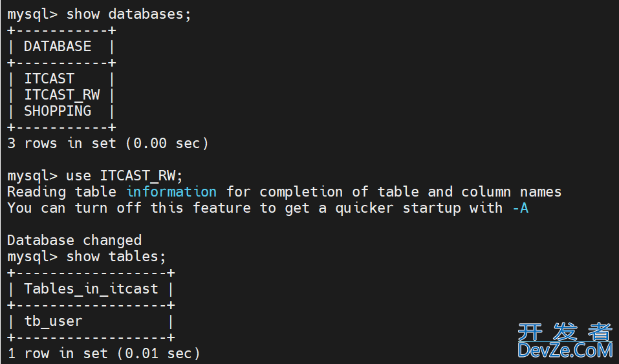This screenshot has width=619, height=364.
Task: Click the 'Database changed' message
Action: [74, 241]
